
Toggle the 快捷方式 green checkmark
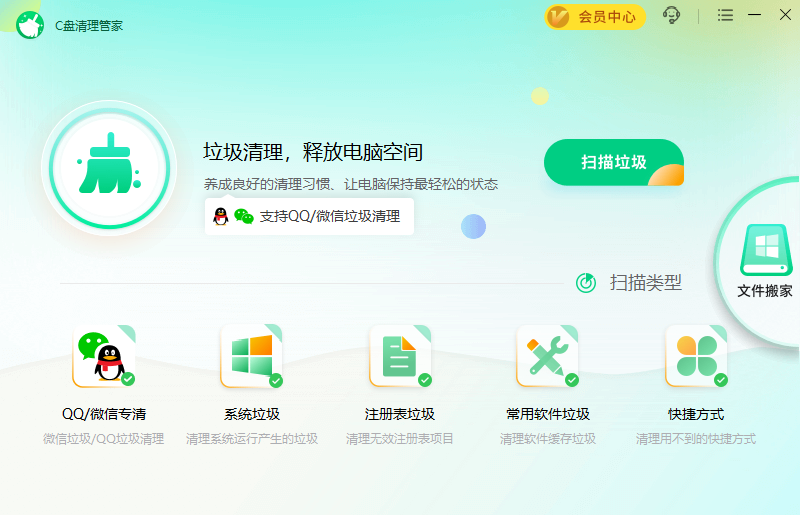pos(720,380)
